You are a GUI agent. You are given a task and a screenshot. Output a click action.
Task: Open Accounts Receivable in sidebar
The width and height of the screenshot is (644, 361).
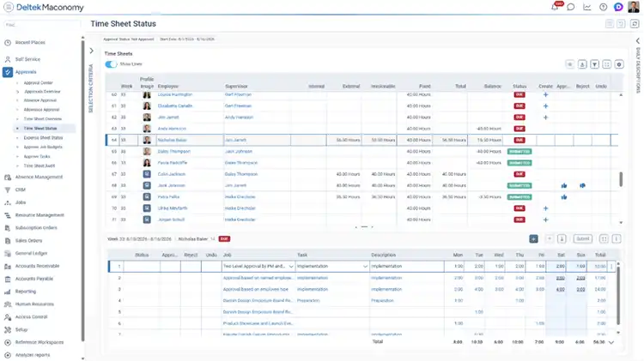(37, 266)
